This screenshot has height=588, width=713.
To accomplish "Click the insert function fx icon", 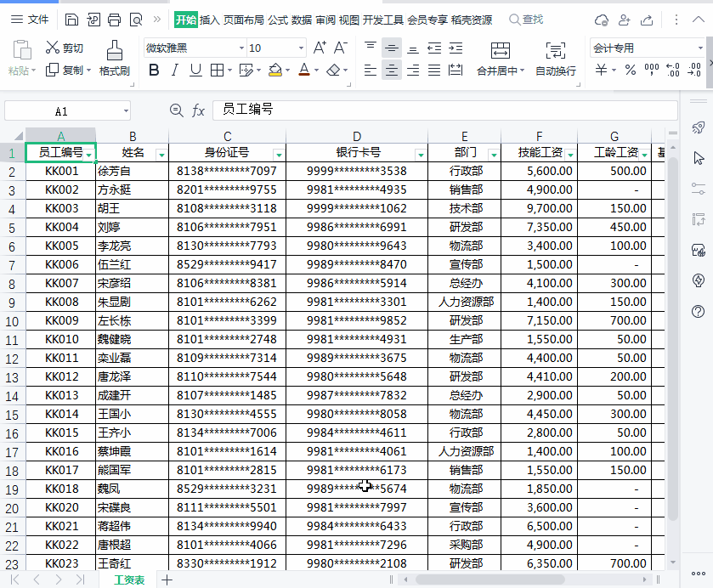I will tap(198, 110).
